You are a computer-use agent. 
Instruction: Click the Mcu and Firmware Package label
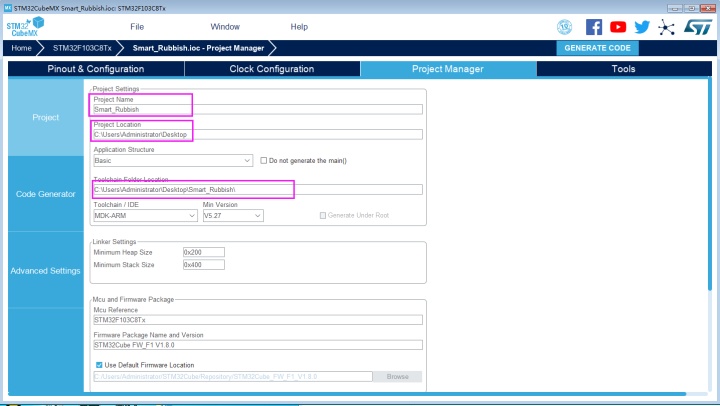pos(133,299)
